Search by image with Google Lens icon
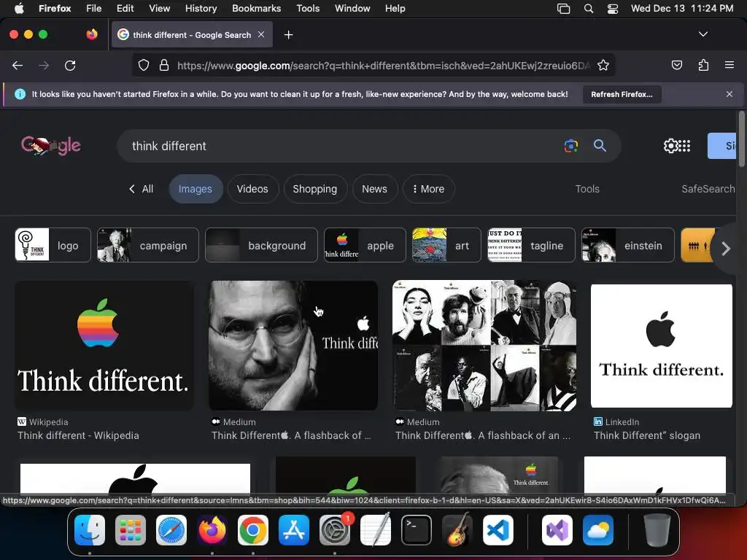Viewport: 747px width, 560px height. (x=570, y=146)
